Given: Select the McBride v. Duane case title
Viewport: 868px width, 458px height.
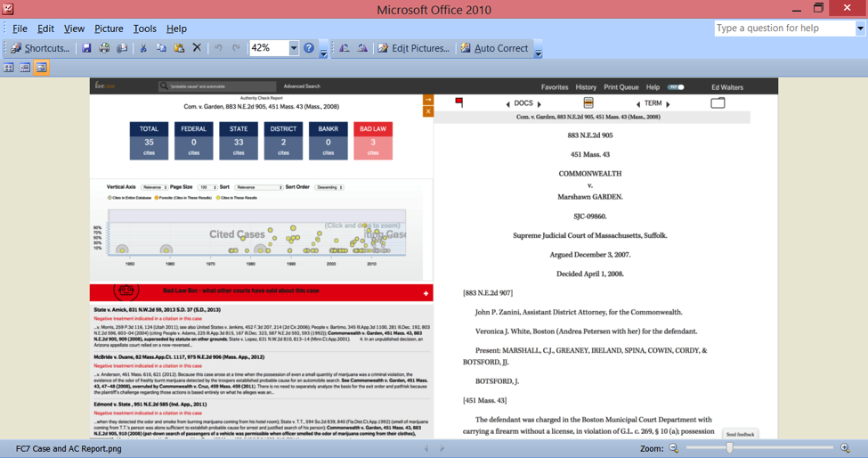Looking at the screenshot, I should [x=179, y=357].
